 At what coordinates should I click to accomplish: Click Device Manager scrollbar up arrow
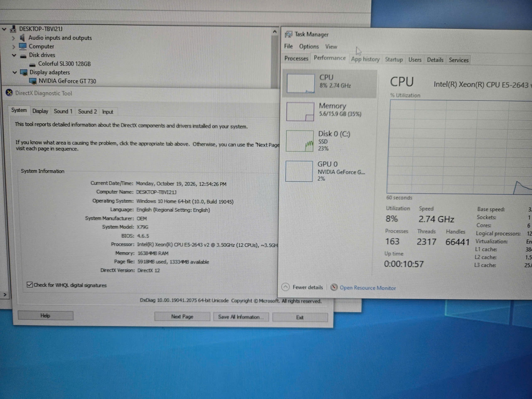point(275,32)
